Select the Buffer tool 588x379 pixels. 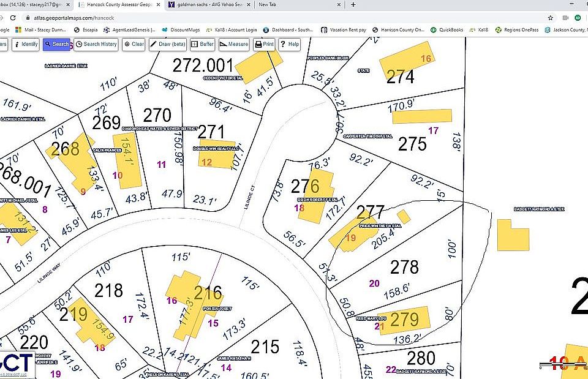(x=203, y=44)
